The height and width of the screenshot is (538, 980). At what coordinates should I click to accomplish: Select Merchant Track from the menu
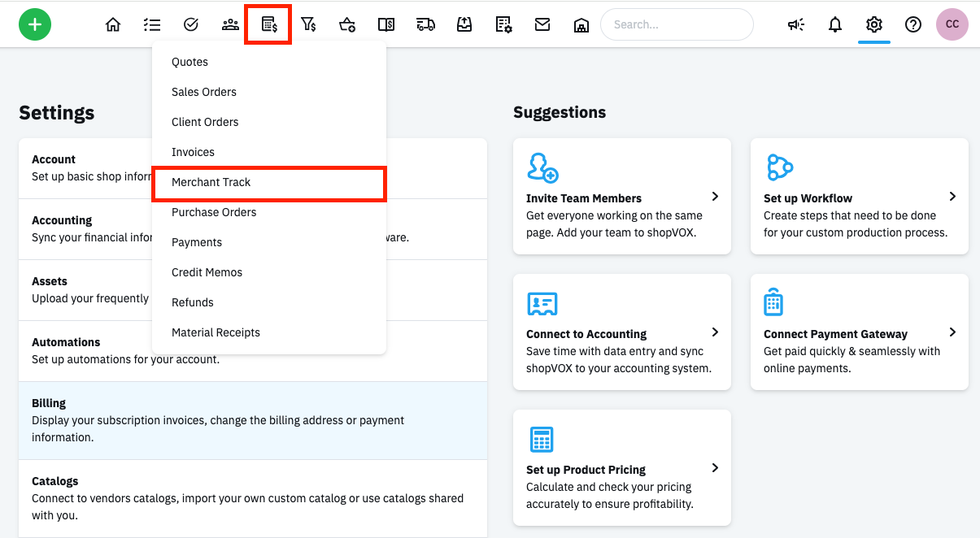[211, 182]
